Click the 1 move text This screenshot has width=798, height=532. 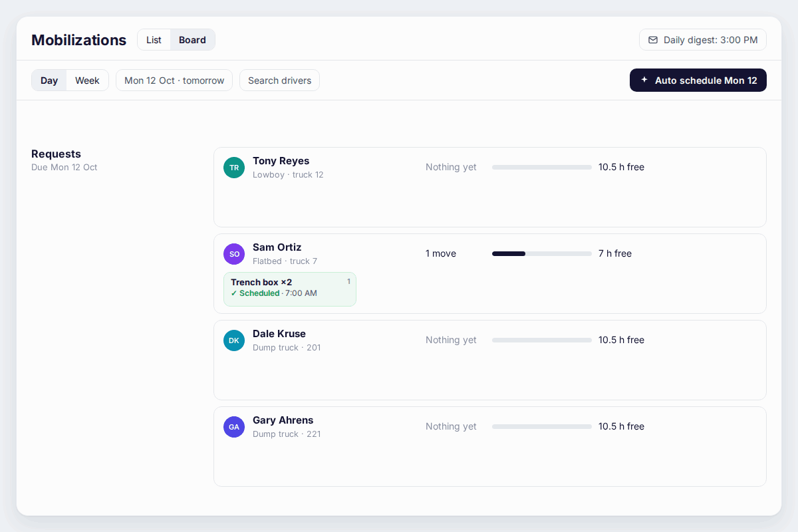441,253
